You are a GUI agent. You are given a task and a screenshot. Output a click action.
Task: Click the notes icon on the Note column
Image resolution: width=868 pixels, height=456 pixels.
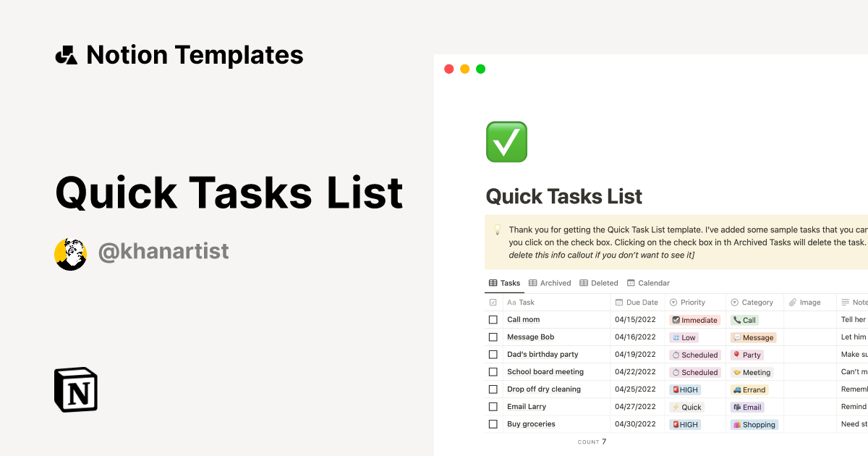846,302
